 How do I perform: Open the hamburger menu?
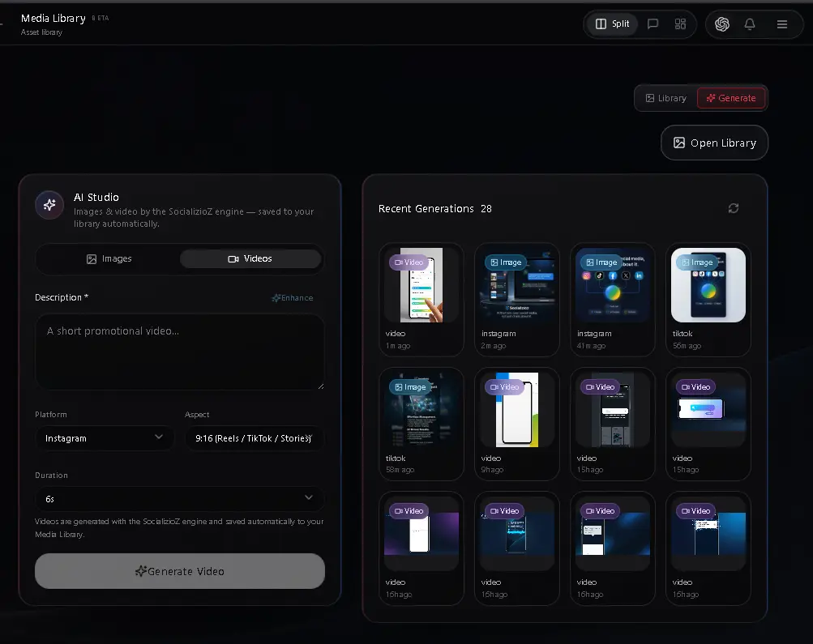tap(782, 23)
